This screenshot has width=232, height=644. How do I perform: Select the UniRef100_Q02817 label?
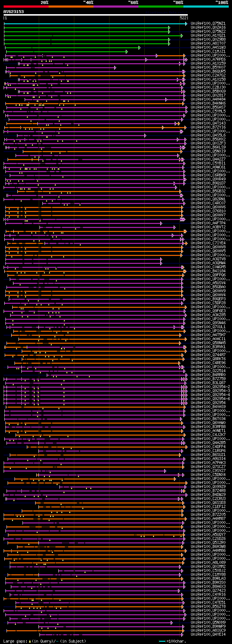point(208,95)
